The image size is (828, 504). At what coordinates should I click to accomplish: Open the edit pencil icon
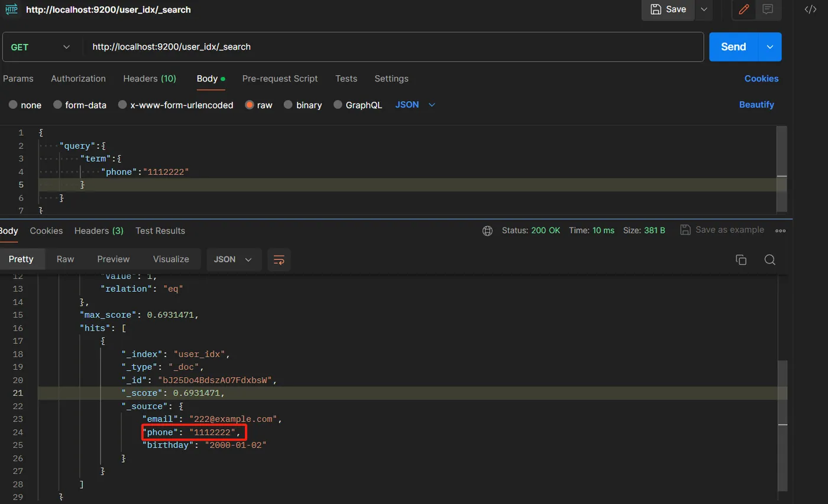(744, 9)
